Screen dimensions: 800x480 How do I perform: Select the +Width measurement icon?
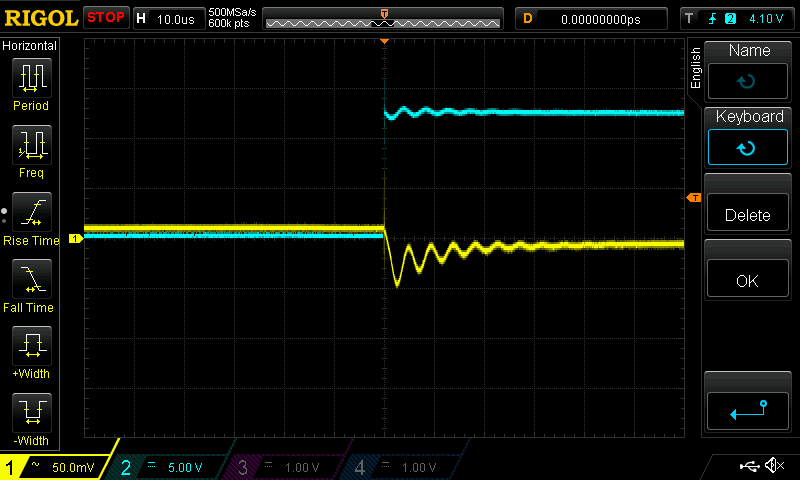(32, 346)
